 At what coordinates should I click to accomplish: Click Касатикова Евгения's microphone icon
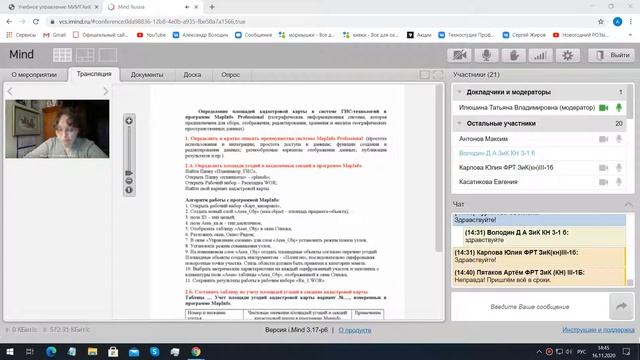coord(619,182)
